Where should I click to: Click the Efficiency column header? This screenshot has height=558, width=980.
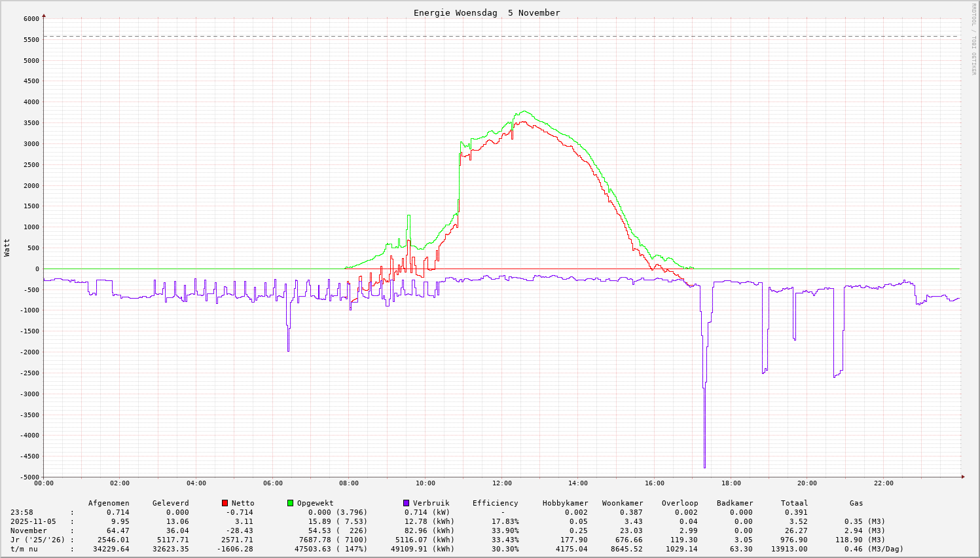[495, 503]
